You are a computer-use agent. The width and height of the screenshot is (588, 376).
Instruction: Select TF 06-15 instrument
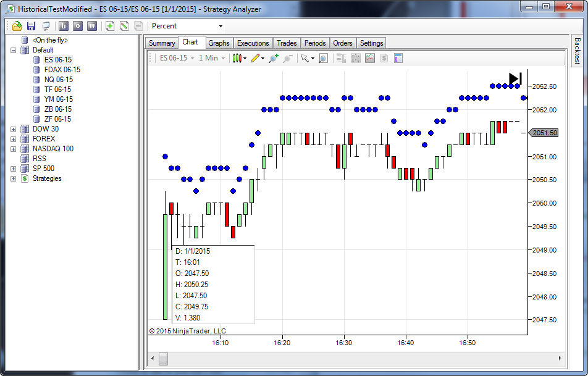57,90
